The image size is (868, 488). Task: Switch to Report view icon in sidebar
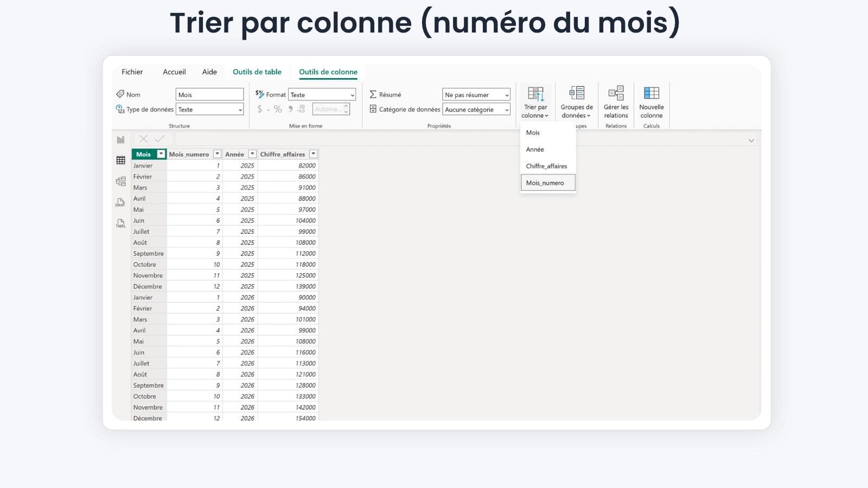click(120, 139)
